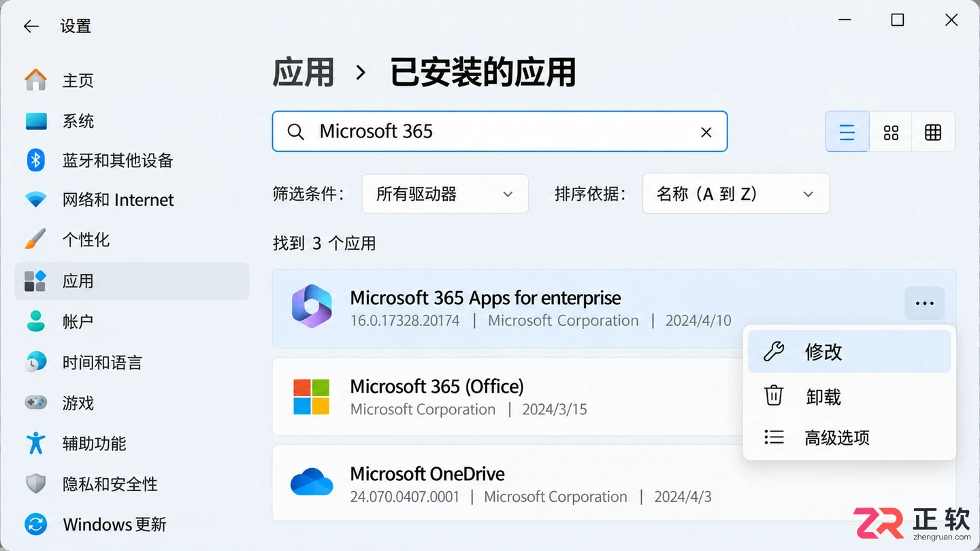
Task: Open the 主页 home sidebar item
Action: click(132, 80)
